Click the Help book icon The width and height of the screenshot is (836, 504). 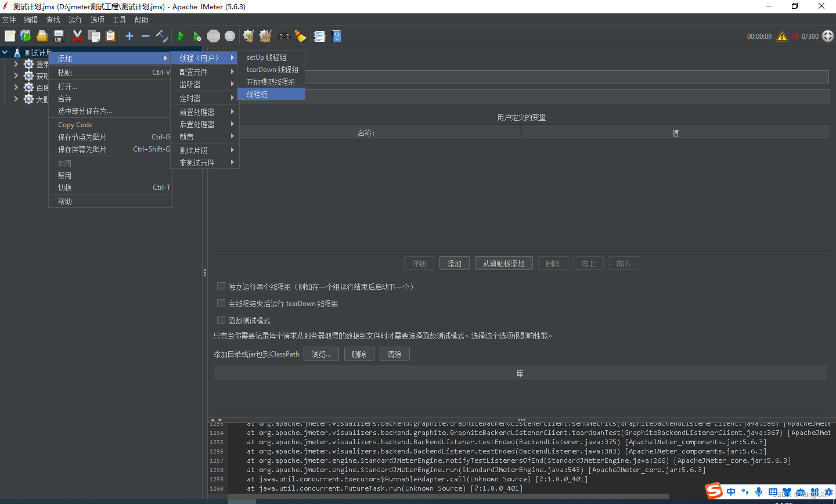click(x=336, y=36)
